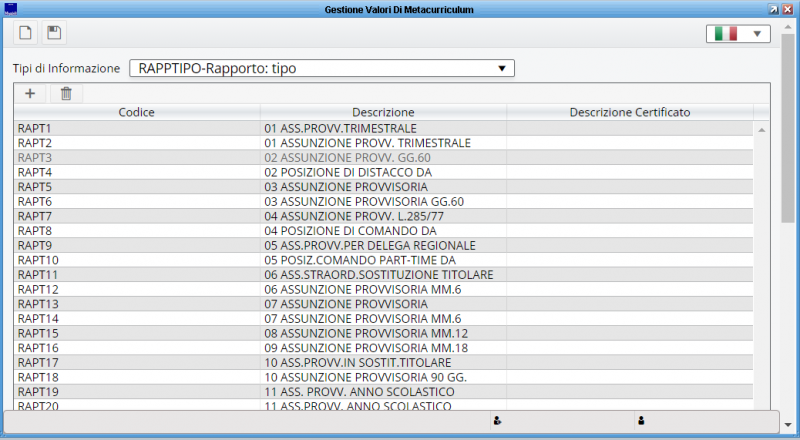Select row RAPT10
The image size is (800, 440).
click(x=384, y=260)
